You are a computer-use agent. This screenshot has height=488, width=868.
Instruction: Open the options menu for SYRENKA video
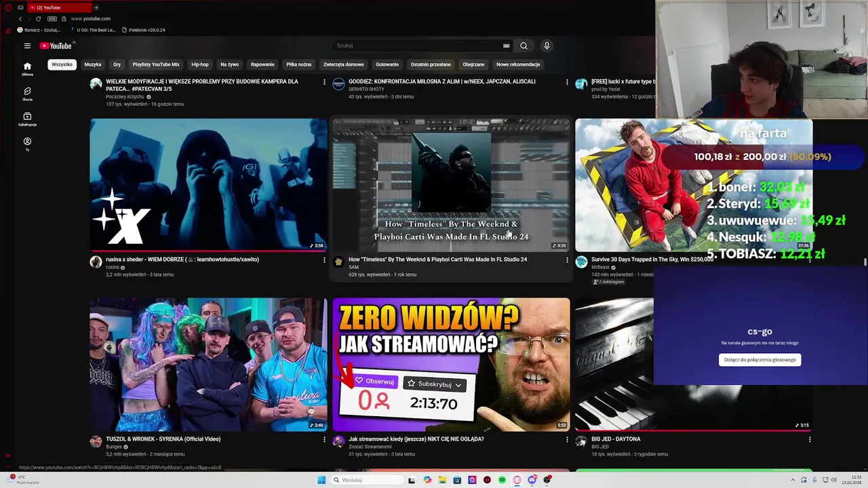(324, 439)
